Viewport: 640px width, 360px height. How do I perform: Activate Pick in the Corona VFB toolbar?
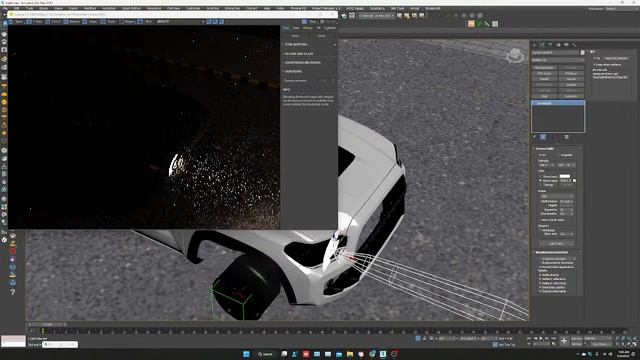tap(146, 22)
